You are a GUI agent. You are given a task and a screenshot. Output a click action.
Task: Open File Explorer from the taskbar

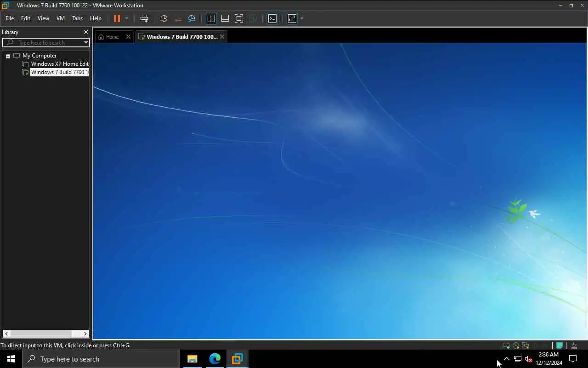pyautogui.click(x=192, y=359)
